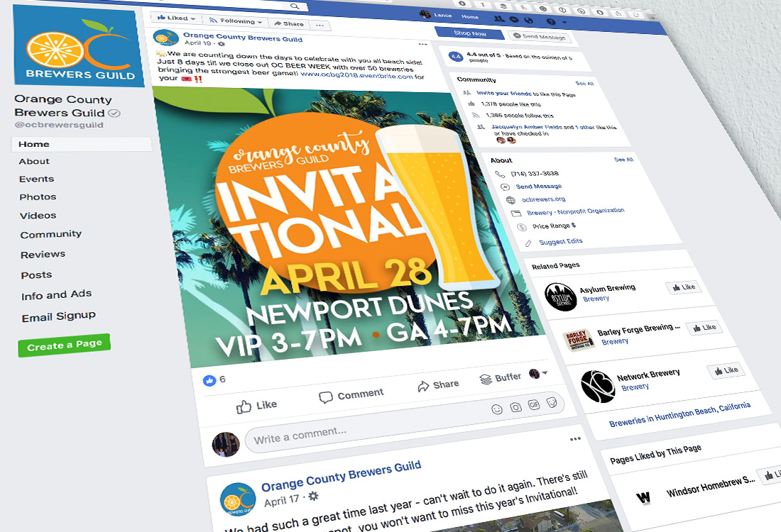This screenshot has width=781, height=532.
Task: Open Lance's profile in top bar
Action: point(436,14)
